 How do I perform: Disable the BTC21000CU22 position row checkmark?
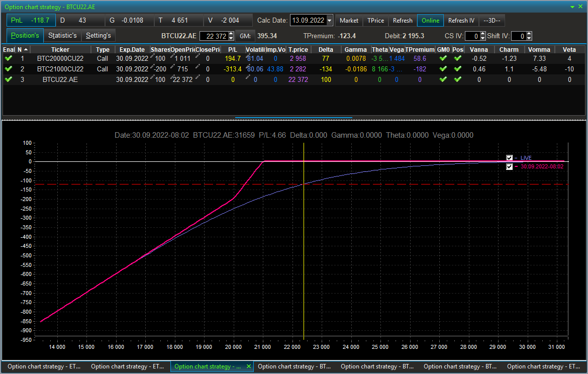(x=9, y=69)
